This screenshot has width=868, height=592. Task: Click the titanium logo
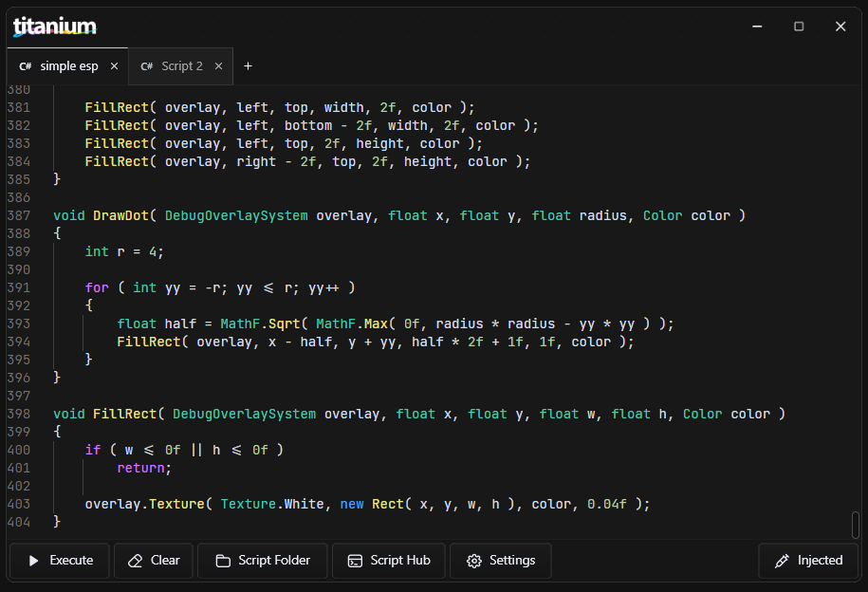[x=55, y=27]
